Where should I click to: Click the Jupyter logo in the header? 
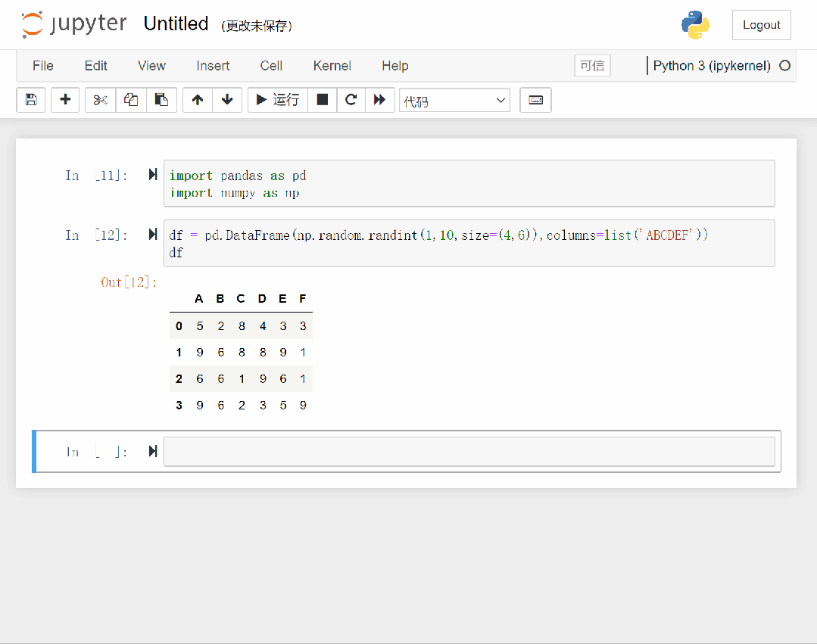(x=73, y=23)
